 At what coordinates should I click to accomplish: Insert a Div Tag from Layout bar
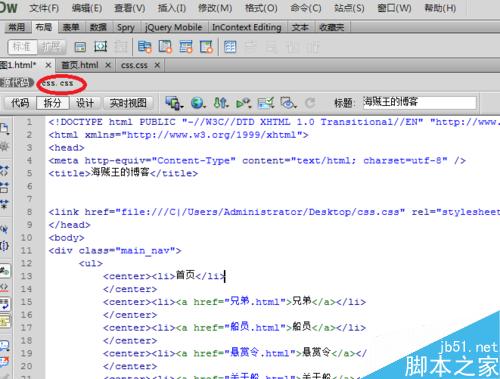pos(80,47)
